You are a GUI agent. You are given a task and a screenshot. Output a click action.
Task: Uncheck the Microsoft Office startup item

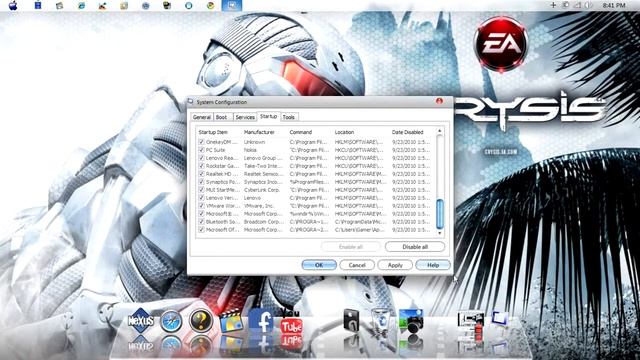click(201, 230)
